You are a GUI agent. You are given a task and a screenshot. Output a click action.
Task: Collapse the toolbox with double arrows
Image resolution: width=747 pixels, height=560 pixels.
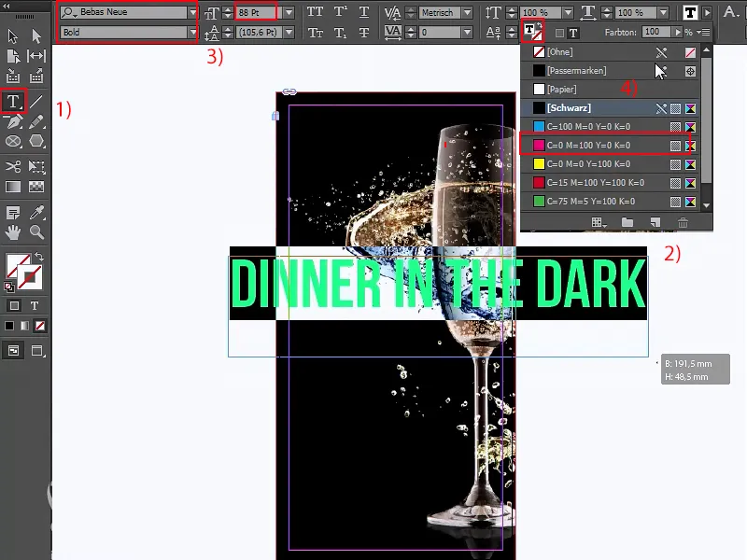point(6,6)
